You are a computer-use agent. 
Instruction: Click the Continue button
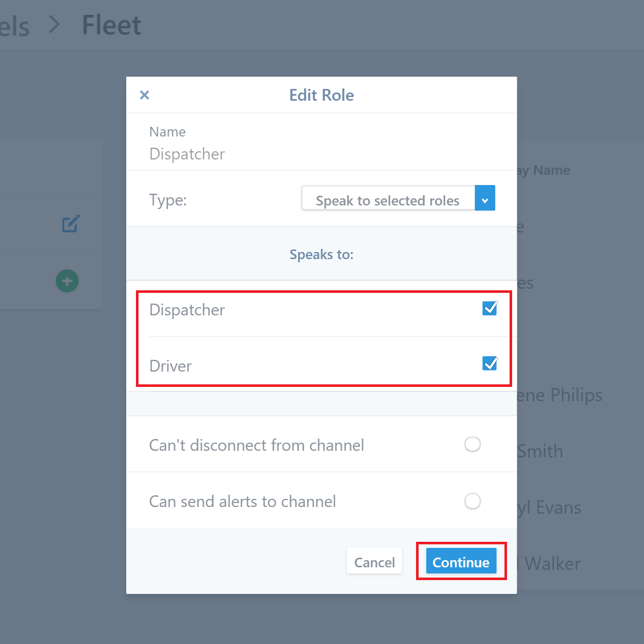[461, 561]
